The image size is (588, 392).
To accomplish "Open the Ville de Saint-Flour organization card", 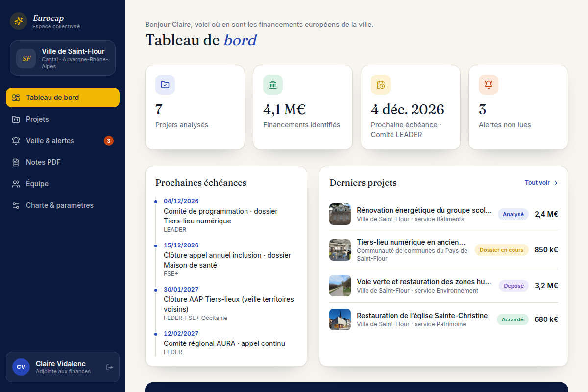I will 63,58.
